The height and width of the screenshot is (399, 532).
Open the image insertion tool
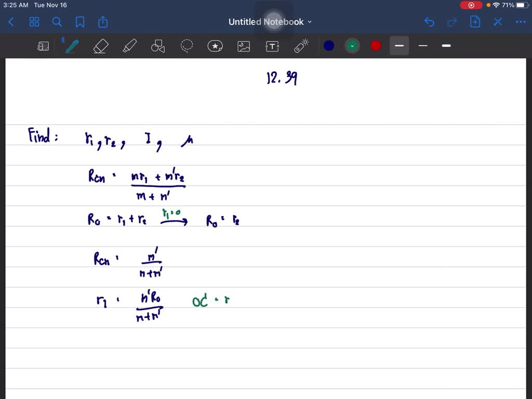[244, 46]
